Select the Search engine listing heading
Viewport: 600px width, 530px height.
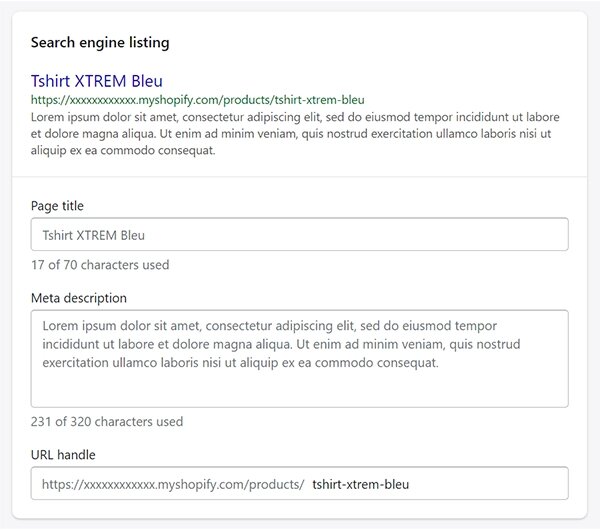(x=100, y=42)
